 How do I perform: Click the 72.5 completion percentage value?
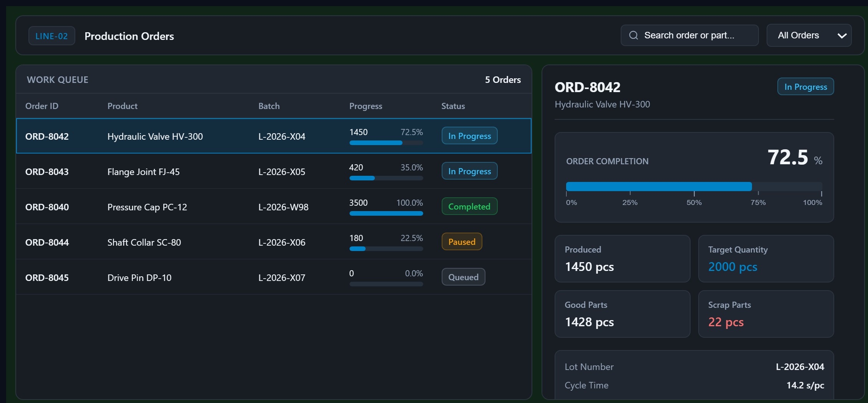point(788,157)
